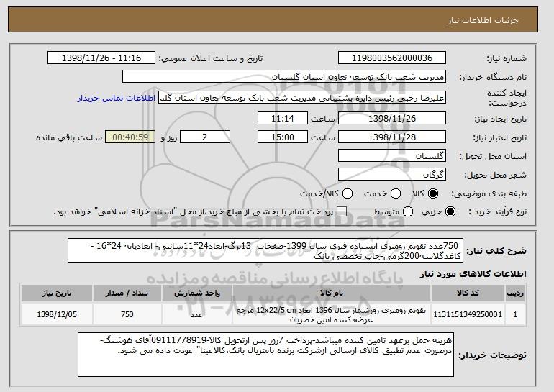Choose the جزیی purchase process option
The image size is (554, 392).
[x=450, y=211]
